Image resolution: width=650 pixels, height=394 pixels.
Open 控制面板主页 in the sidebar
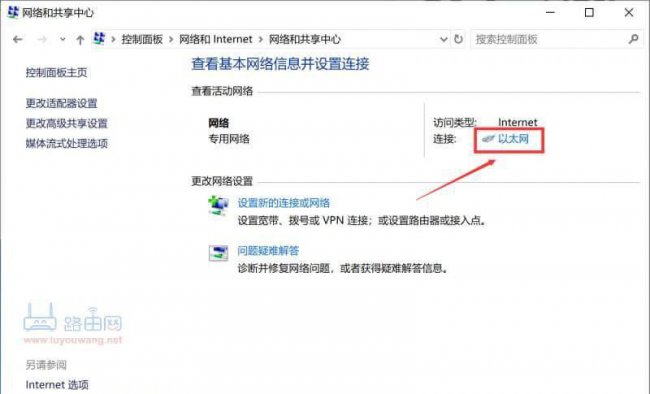[56, 73]
